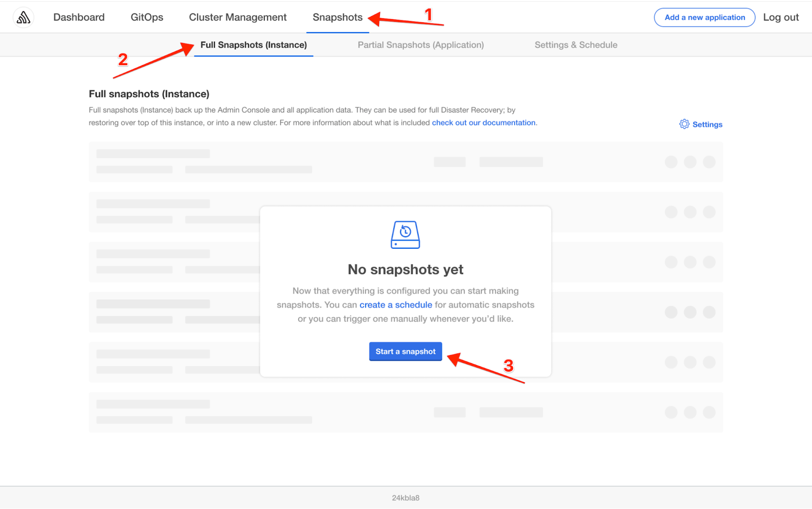Click the first action dot on the top snapshot row
The image size is (812, 509).
tap(670, 162)
